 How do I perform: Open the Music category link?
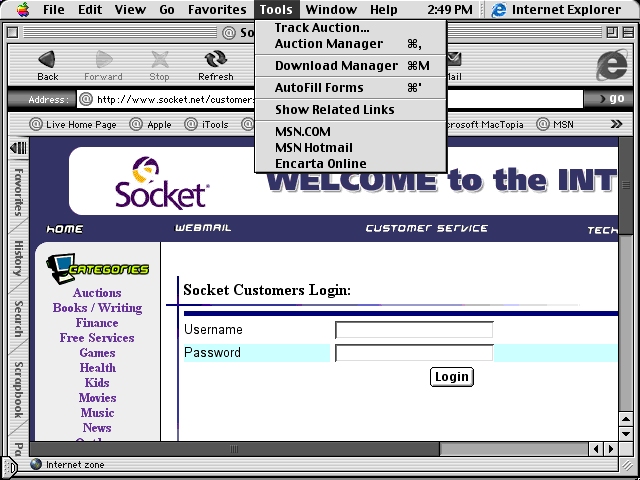tap(97, 413)
